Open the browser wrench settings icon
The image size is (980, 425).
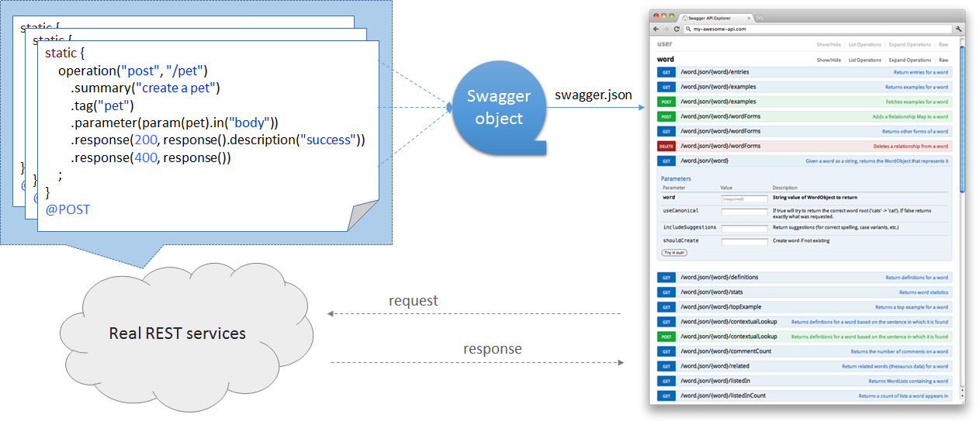[960, 29]
